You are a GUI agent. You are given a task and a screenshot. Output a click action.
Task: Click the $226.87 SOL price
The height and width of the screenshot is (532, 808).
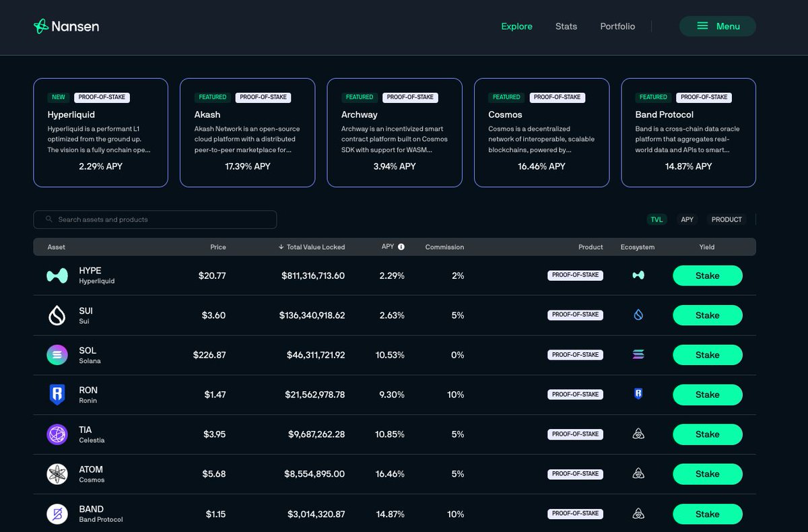tap(209, 355)
